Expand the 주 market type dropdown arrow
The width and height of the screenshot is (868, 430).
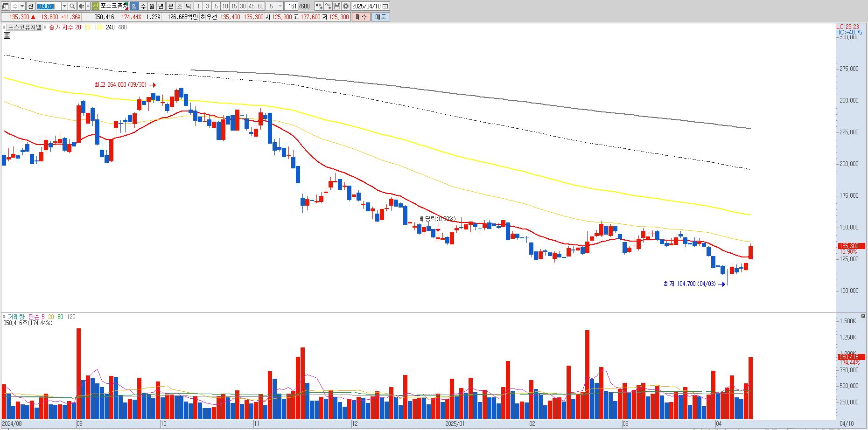point(22,6)
